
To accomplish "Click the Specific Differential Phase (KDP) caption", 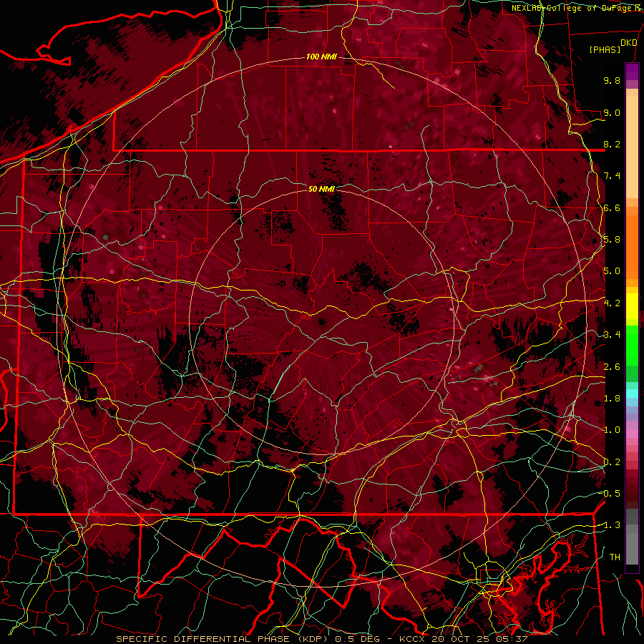I will [x=223, y=639].
